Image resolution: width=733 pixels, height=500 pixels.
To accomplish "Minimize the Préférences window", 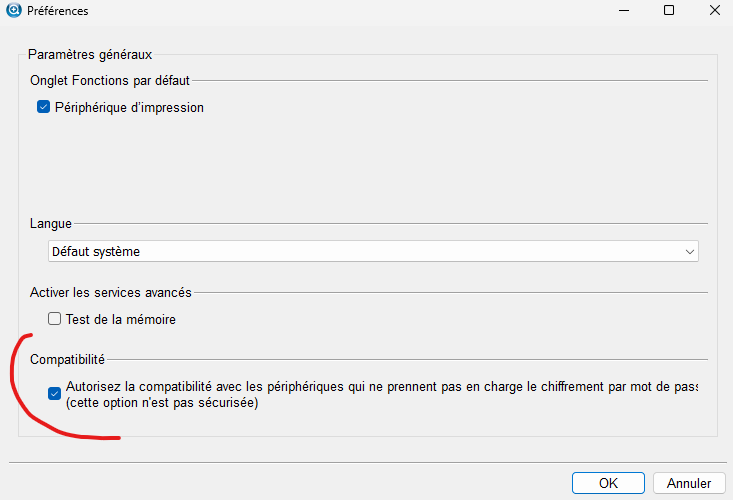I will tap(624, 12).
